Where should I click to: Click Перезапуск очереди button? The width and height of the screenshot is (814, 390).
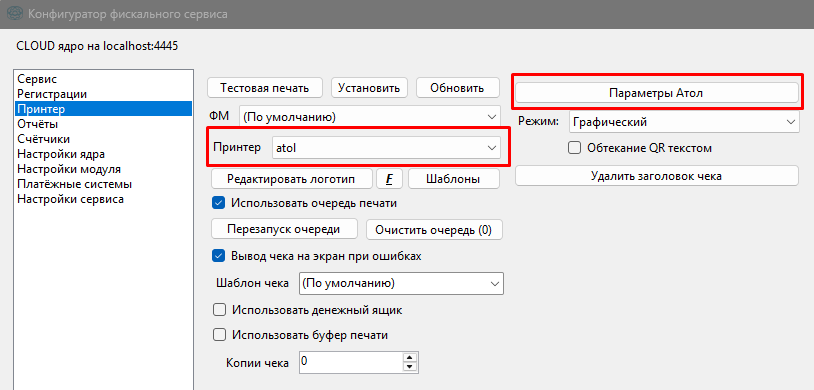click(284, 229)
